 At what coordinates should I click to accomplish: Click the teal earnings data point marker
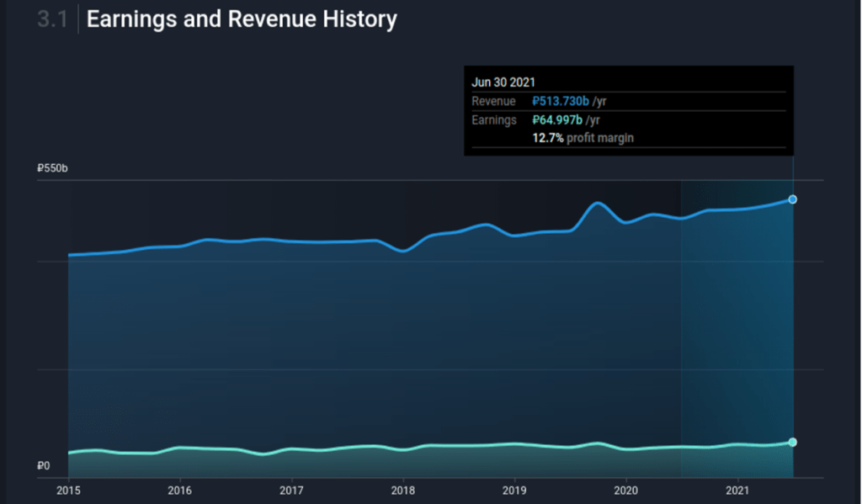coord(792,442)
